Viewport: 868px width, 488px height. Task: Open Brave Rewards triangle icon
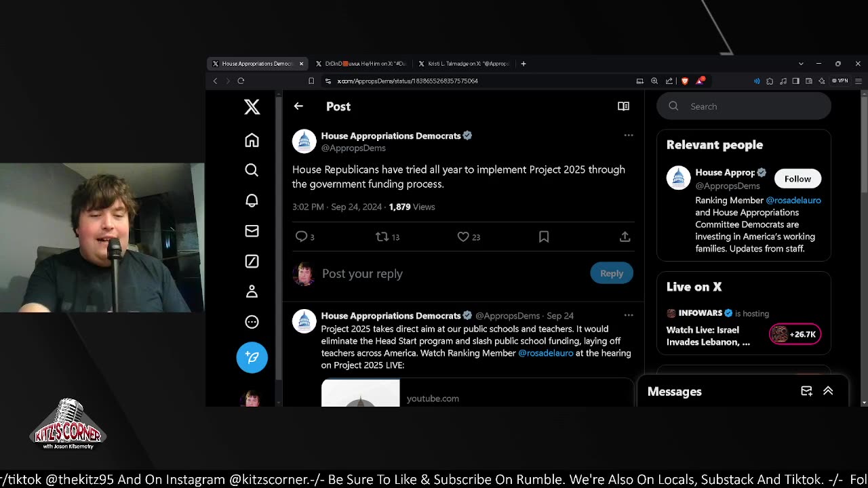coord(700,81)
